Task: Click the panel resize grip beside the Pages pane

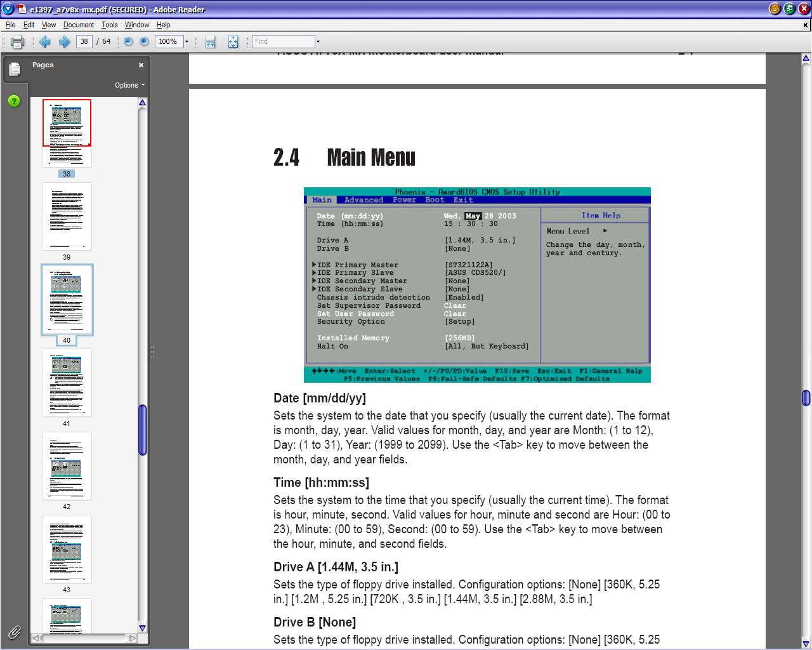Action: pos(152,350)
